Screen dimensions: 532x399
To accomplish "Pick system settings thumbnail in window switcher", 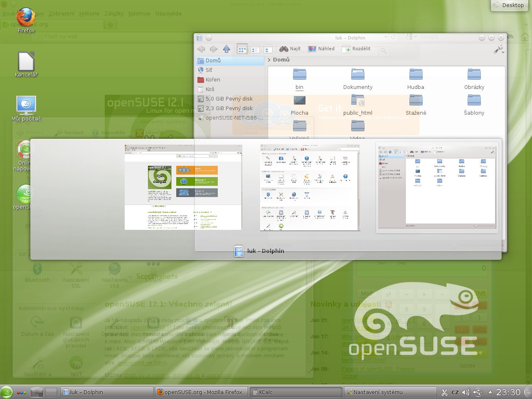I will [310, 187].
